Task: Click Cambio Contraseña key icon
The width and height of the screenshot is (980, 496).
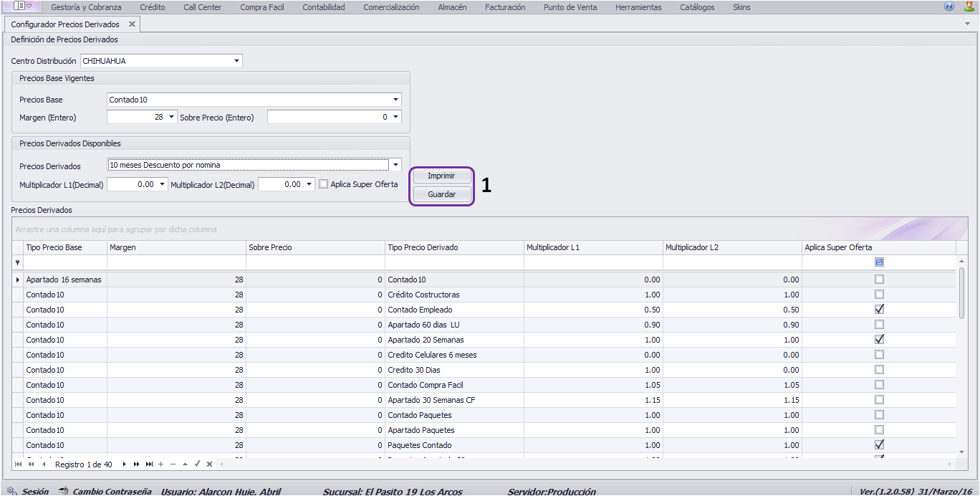Action: 63,491
